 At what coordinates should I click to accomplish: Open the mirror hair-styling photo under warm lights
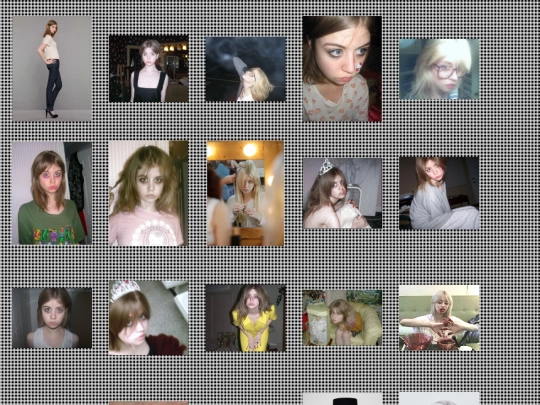pos(245,193)
